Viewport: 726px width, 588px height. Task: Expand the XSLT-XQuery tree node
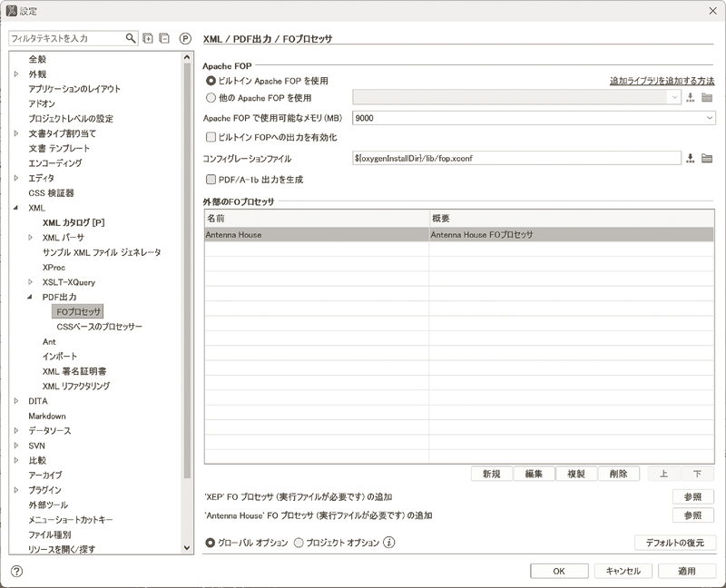point(31,282)
